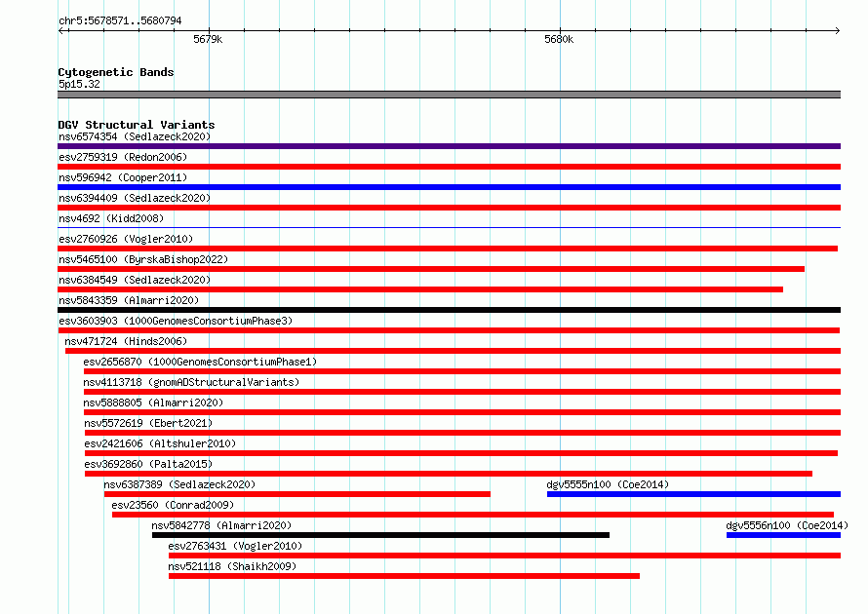Select esv23560 (Conrad2009) label

pyautogui.click(x=173, y=505)
